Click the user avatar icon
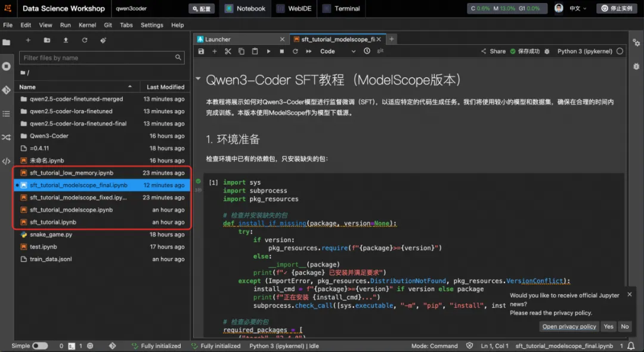 click(x=559, y=8)
